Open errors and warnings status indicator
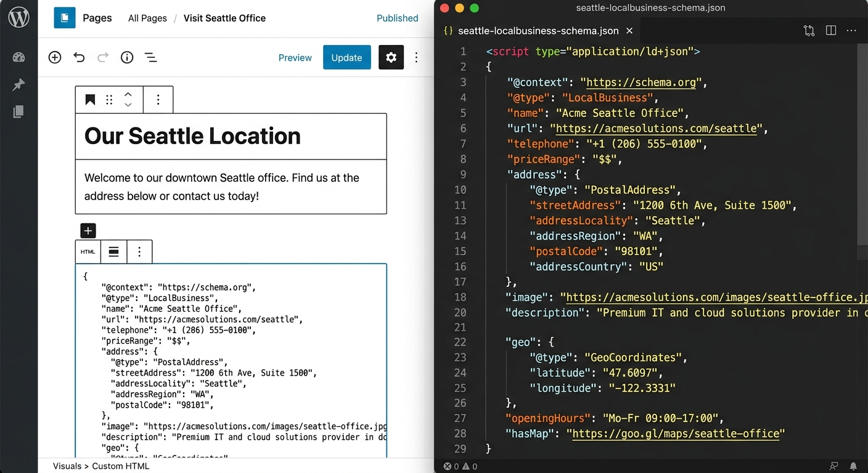 point(461,466)
